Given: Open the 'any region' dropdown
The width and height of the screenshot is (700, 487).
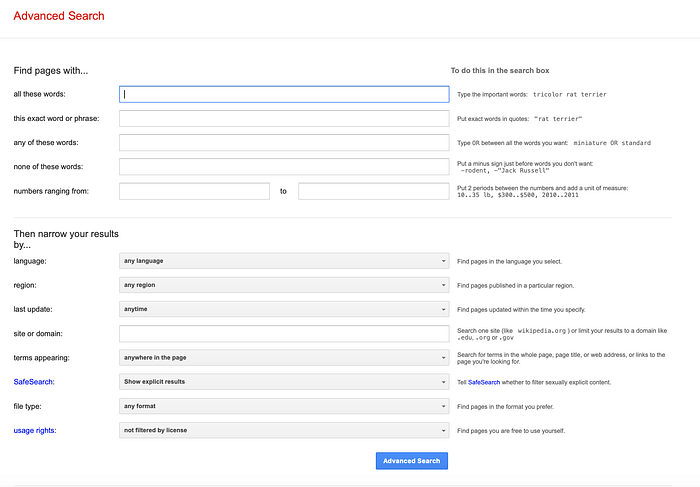Looking at the screenshot, I should tap(284, 285).
